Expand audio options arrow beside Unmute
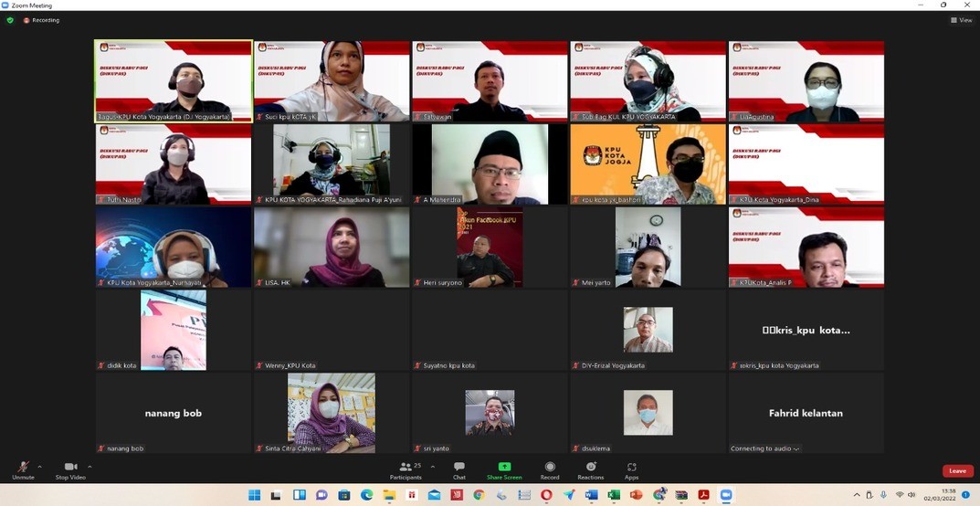980x506 pixels. 39,467
